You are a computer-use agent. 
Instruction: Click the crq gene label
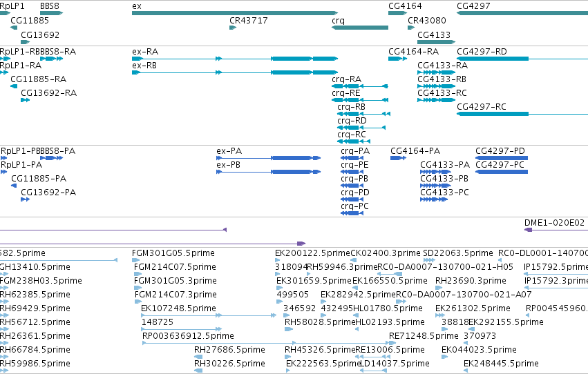339,21
